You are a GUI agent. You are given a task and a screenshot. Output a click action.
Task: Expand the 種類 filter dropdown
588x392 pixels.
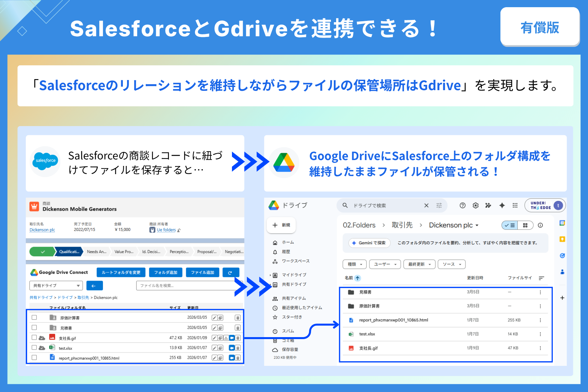(x=355, y=264)
